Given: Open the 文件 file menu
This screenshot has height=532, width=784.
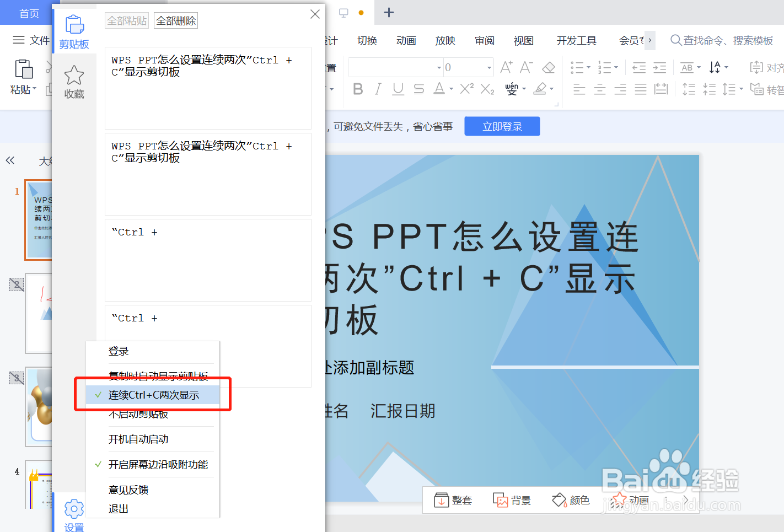Looking at the screenshot, I should (x=31, y=40).
